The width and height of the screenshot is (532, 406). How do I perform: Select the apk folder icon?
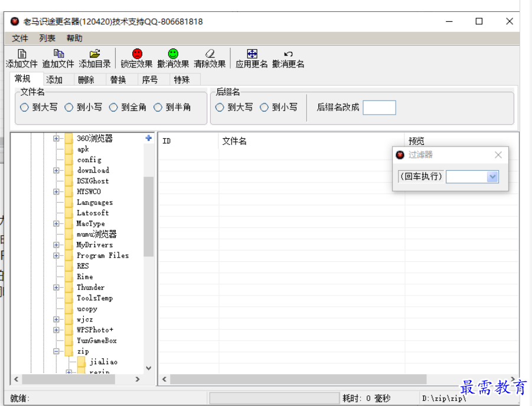[x=69, y=149]
